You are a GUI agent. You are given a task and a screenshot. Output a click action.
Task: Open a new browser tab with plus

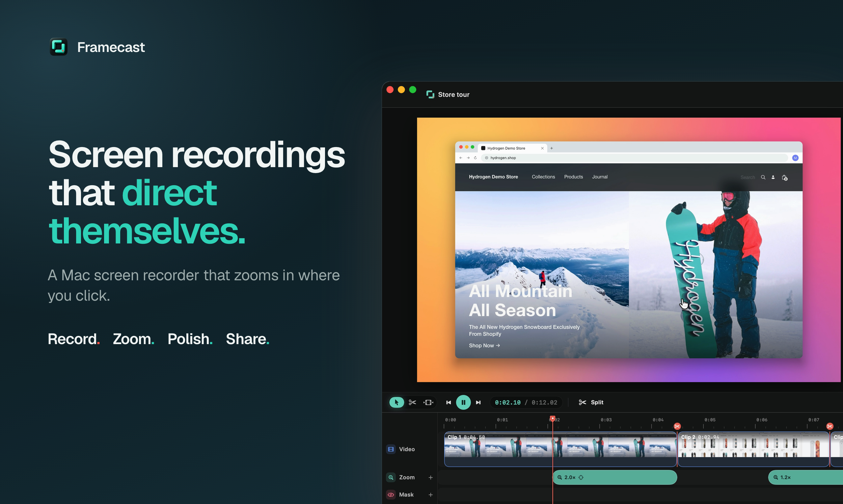coord(552,148)
